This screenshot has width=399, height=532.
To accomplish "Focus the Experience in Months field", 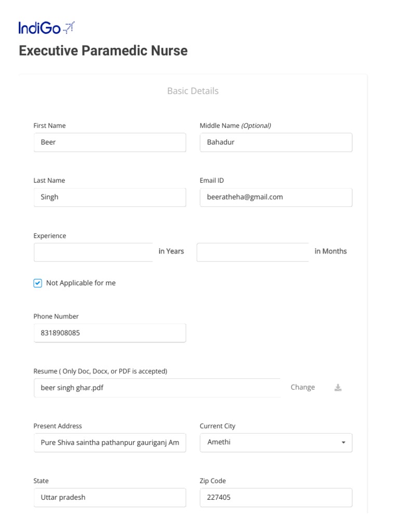I will 252,252.
